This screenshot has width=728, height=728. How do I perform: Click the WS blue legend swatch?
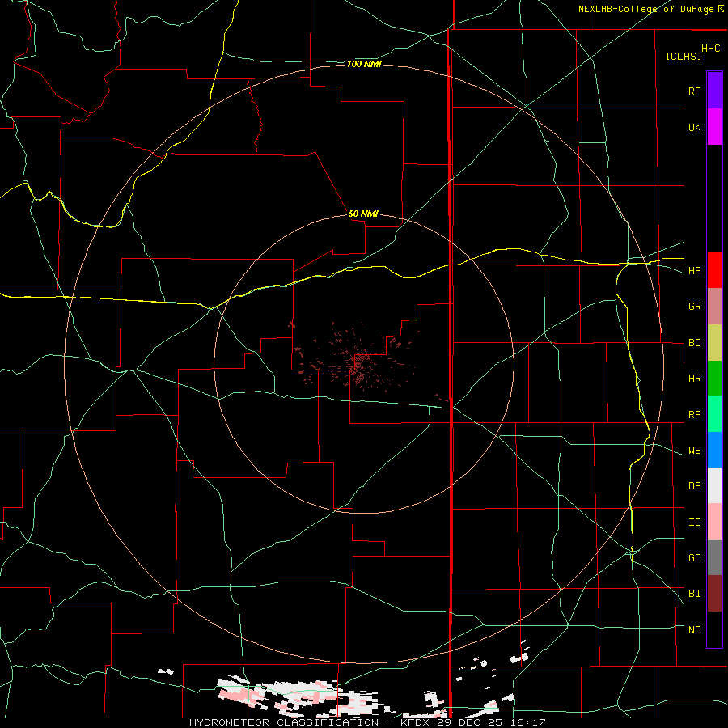click(x=714, y=450)
